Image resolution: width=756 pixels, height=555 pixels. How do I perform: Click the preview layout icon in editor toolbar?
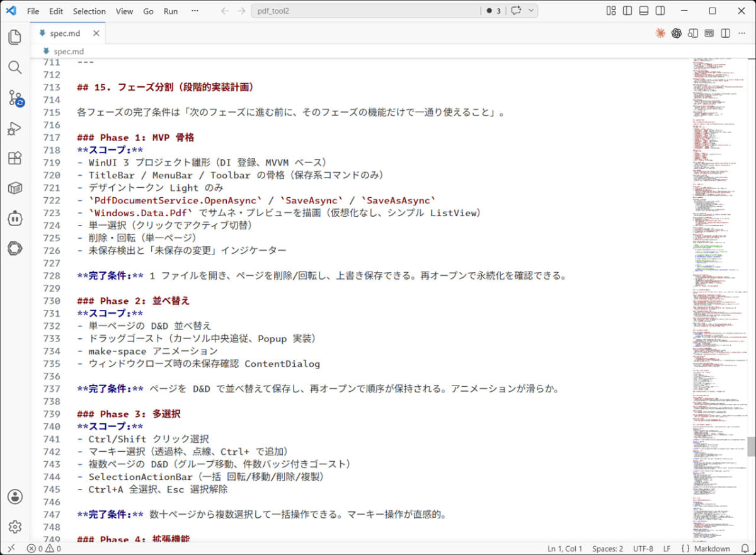click(709, 33)
